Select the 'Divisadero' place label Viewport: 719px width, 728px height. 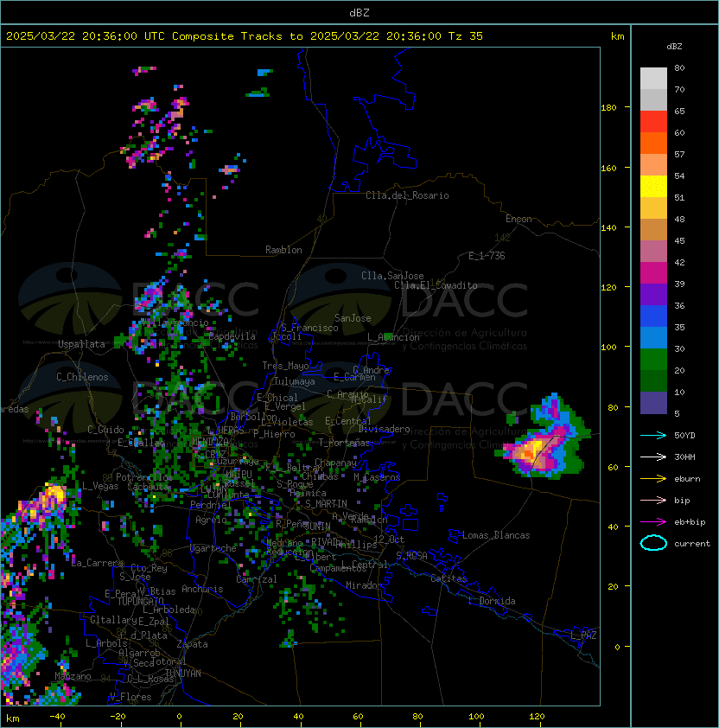(384, 429)
